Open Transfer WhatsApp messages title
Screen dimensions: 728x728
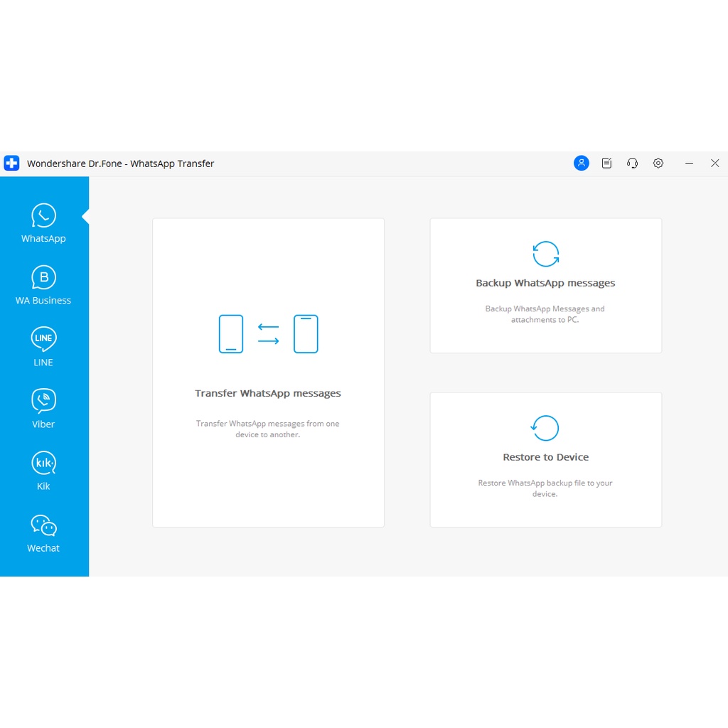click(x=268, y=393)
